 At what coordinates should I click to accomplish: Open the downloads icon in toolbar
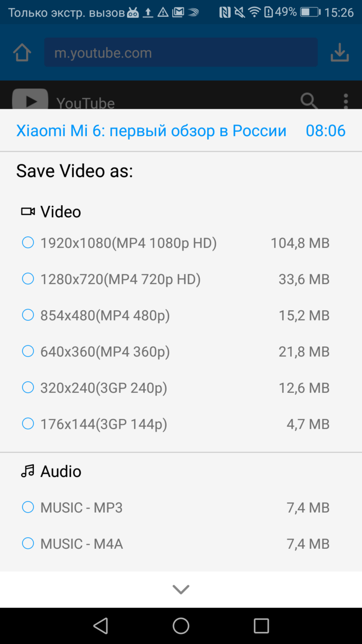[339, 53]
